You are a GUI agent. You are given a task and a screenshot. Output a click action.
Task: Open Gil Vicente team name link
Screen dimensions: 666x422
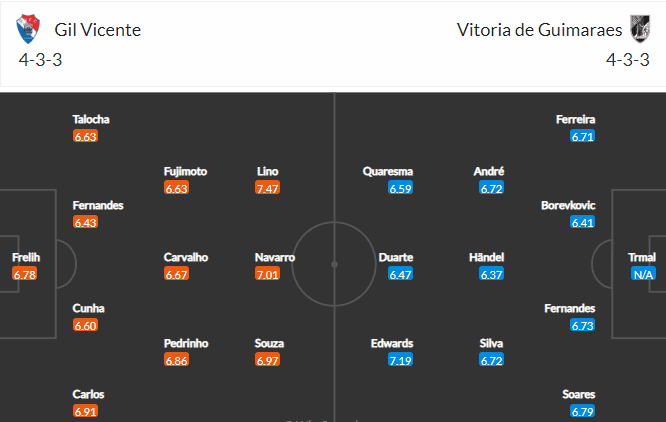97,30
